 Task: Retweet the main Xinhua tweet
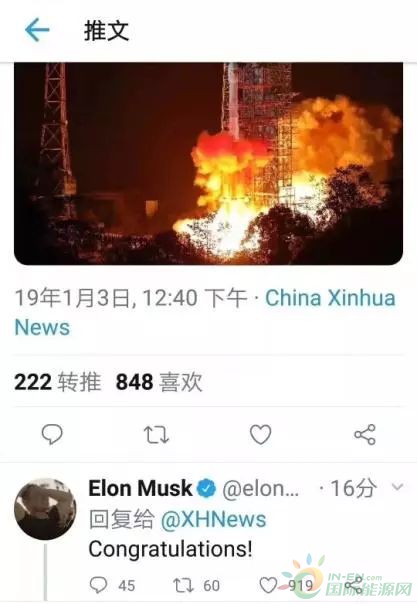[156, 435]
